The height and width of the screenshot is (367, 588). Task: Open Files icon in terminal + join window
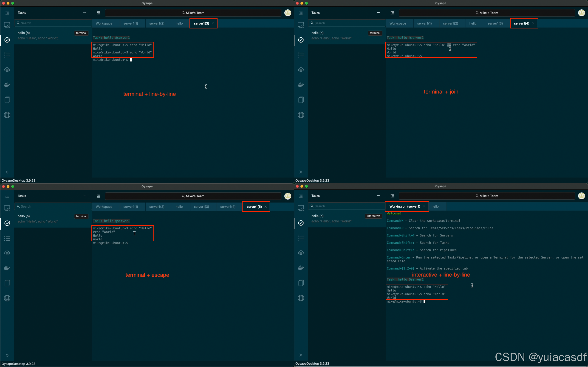[301, 100]
